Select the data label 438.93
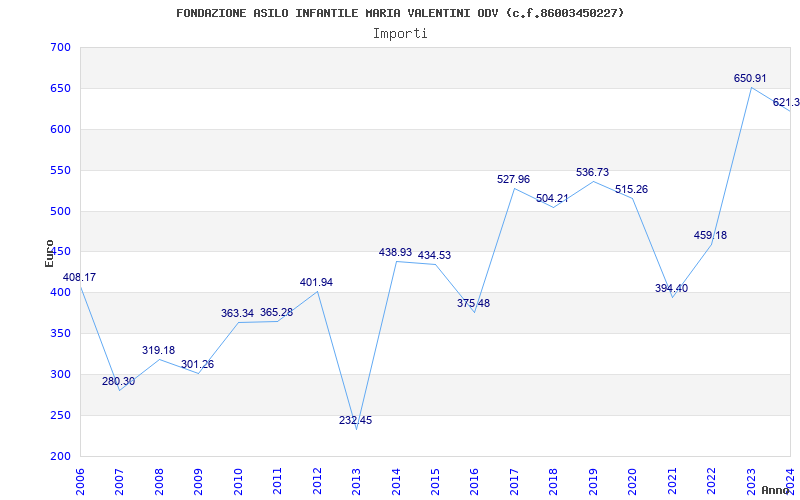The height and width of the screenshot is (500, 800). [395, 252]
